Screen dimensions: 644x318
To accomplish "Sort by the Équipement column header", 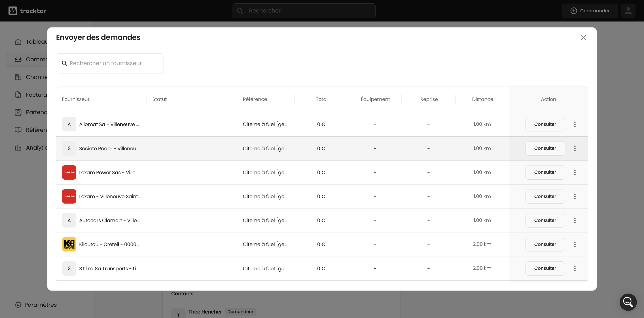I will click(375, 99).
